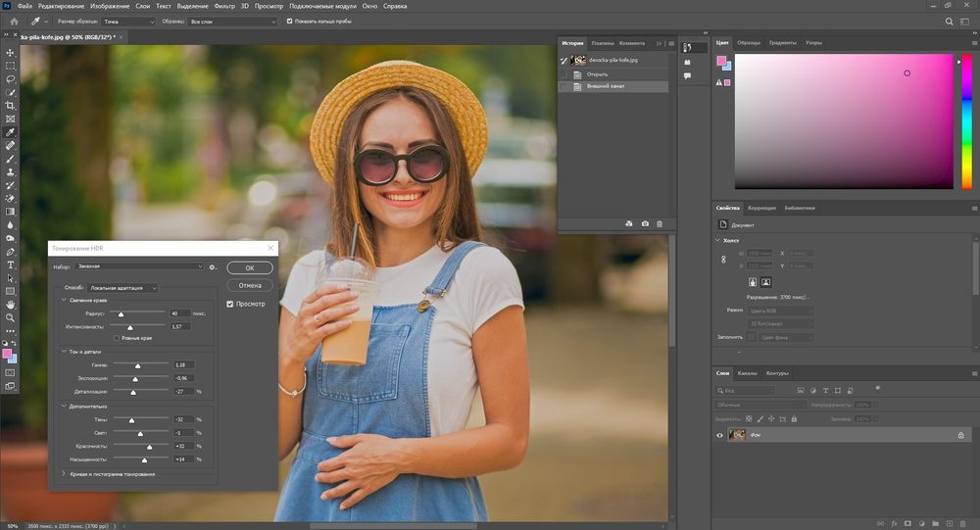Switch to the Каналы tab
980x530 pixels.
pos(747,373)
